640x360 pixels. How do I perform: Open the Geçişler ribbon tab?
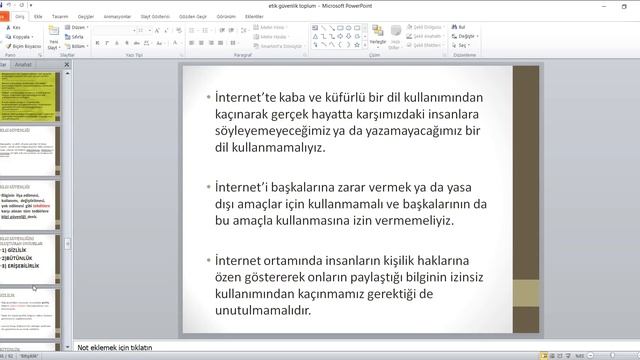[x=86, y=17]
